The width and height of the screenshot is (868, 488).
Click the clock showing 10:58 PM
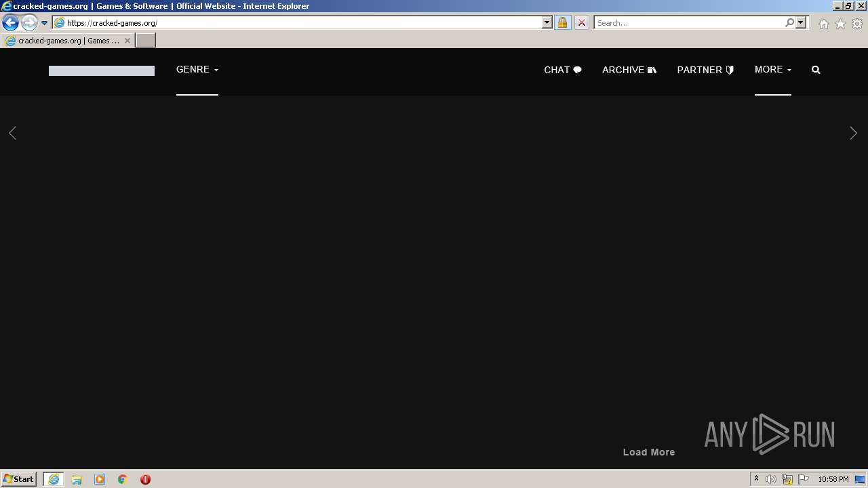pos(833,479)
